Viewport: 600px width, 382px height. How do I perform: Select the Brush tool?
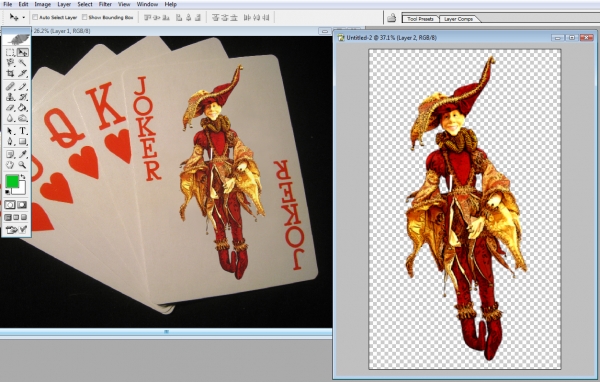pos(23,87)
